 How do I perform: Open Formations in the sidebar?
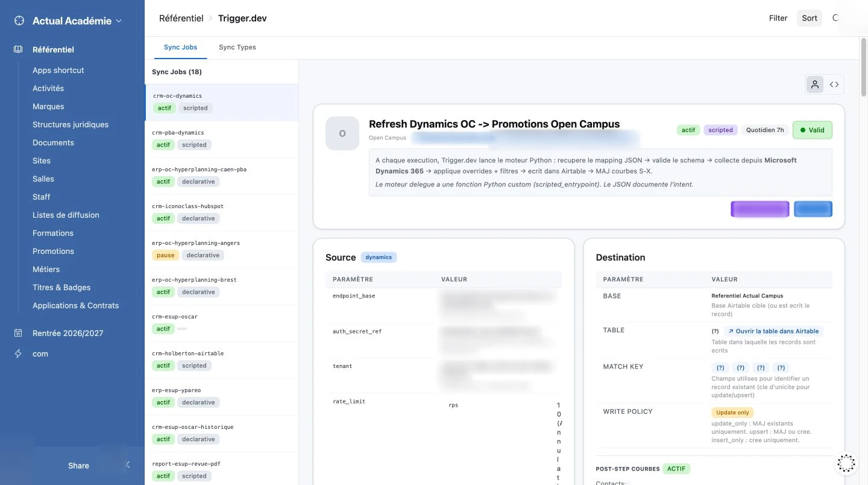[53, 233]
